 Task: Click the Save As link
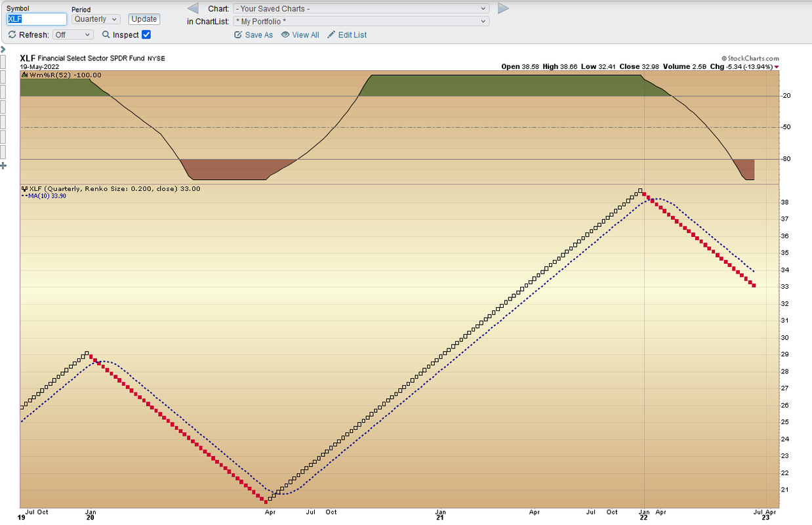(253, 35)
